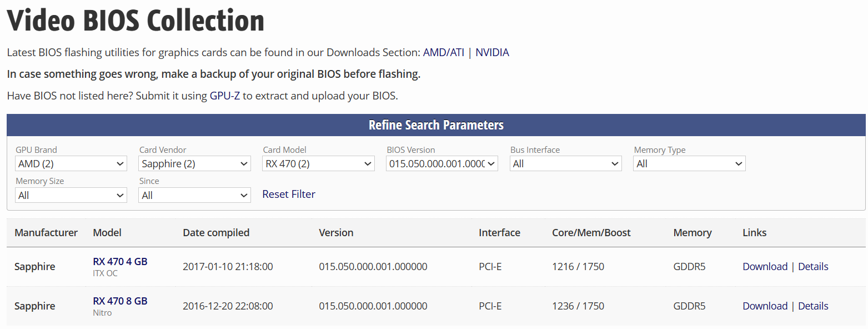The width and height of the screenshot is (868, 329).
Task: Open the Memory Size dropdown
Action: point(71,196)
